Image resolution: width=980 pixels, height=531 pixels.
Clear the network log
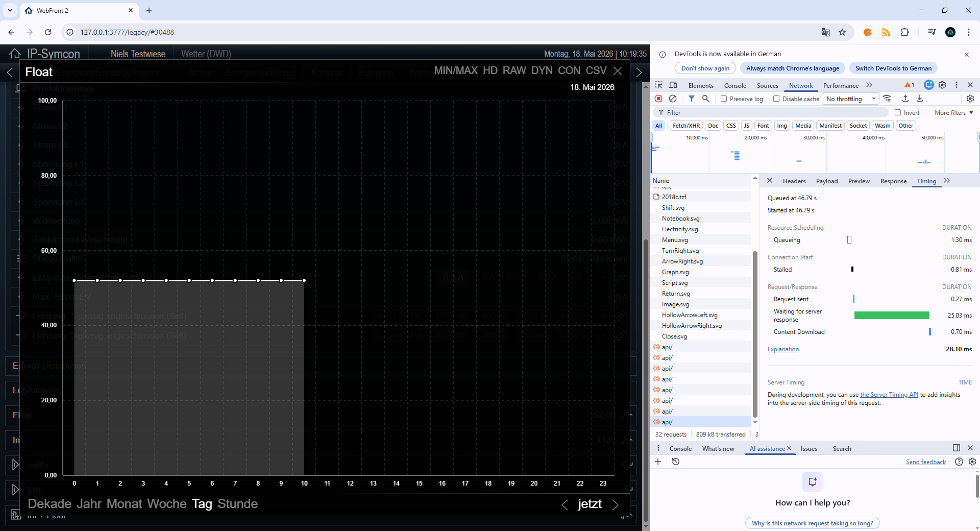673,99
